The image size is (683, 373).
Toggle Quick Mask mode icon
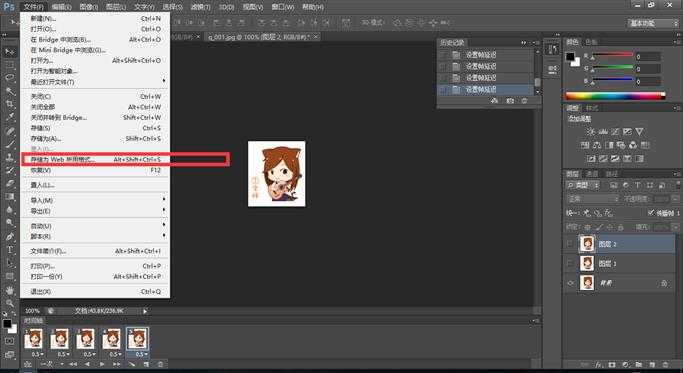(x=10, y=341)
